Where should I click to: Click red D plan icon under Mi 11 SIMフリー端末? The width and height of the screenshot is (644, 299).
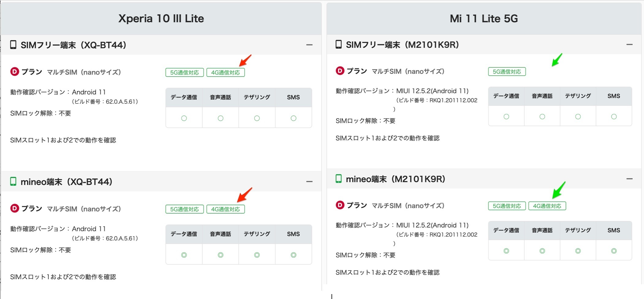pos(340,71)
